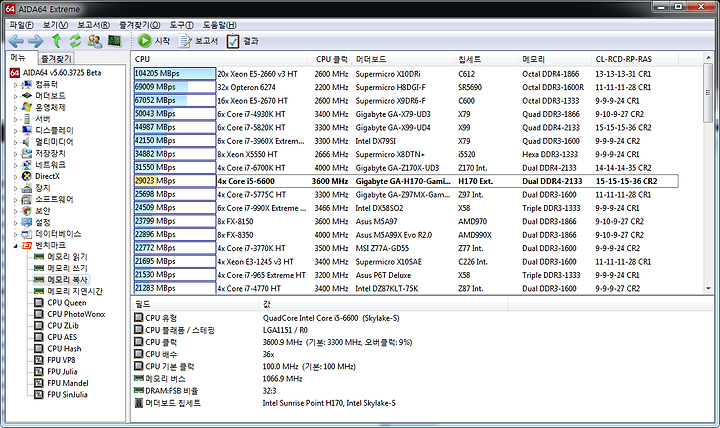Select the CPU AES benchmark icon
The height and width of the screenshot is (428, 720).
[x=39, y=337]
